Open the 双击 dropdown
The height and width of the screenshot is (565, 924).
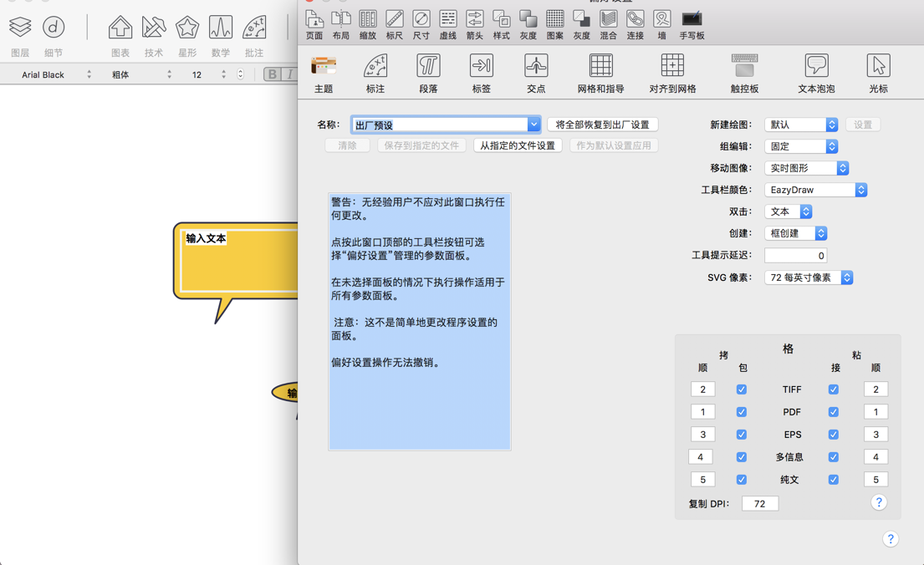click(788, 211)
